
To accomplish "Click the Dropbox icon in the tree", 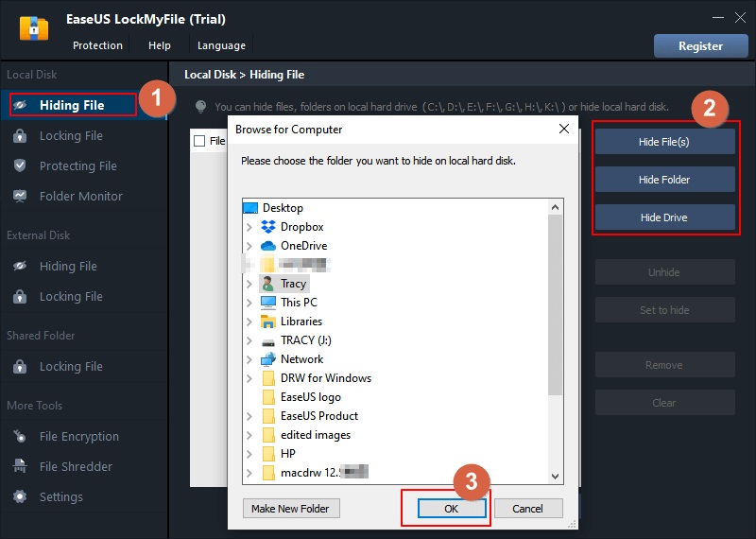I will pyautogui.click(x=268, y=226).
